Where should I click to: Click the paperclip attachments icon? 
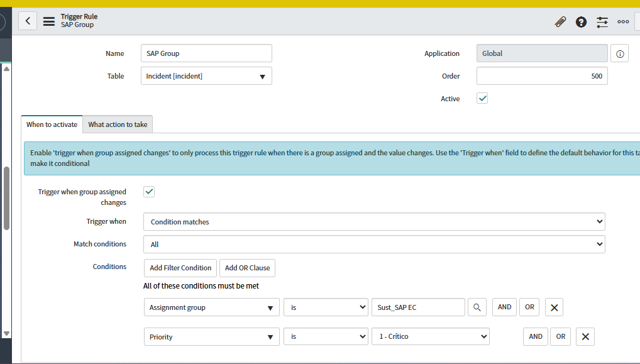pyautogui.click(x=560, y=22)
